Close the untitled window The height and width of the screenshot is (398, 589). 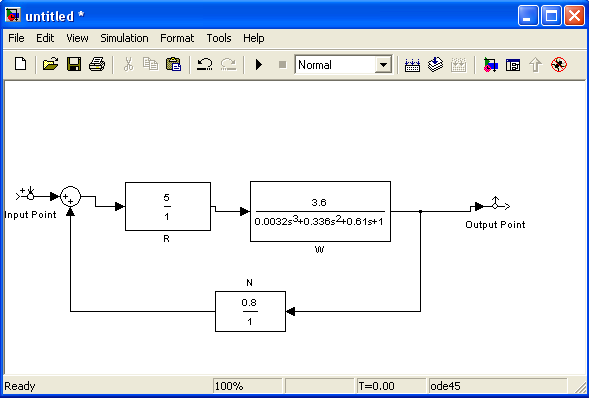click(x=574, y=16)
